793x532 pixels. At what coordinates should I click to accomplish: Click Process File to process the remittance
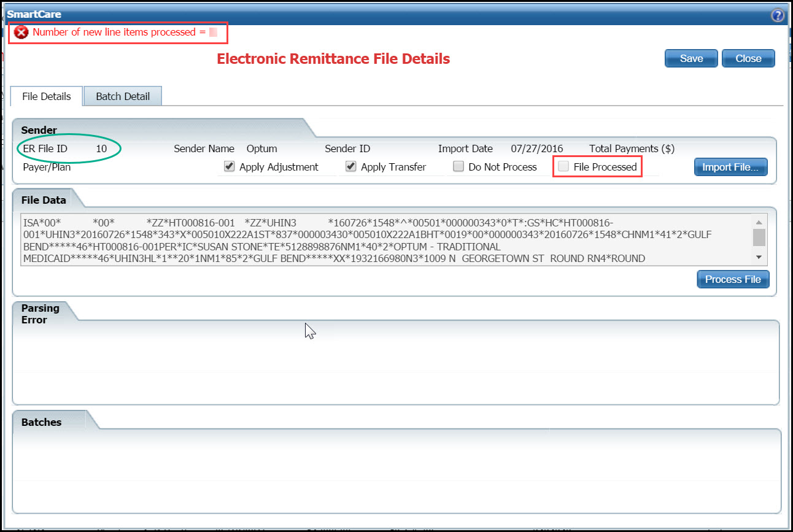point(733,279)
